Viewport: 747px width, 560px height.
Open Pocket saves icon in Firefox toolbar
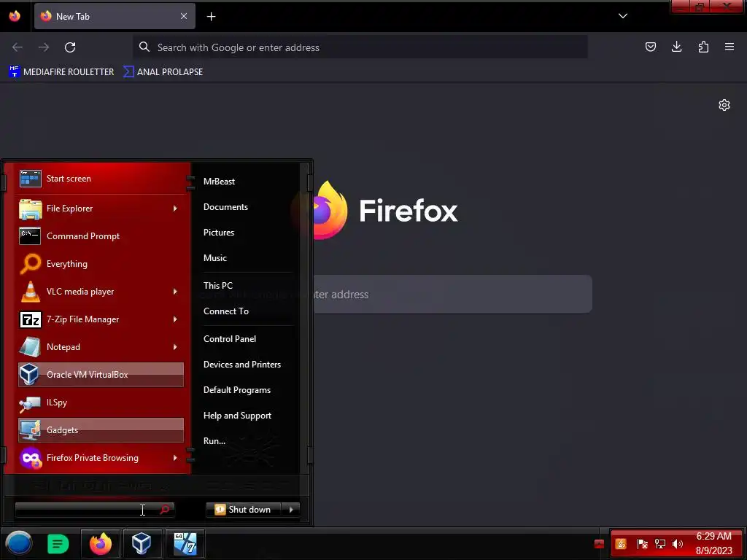pos(650,47)
